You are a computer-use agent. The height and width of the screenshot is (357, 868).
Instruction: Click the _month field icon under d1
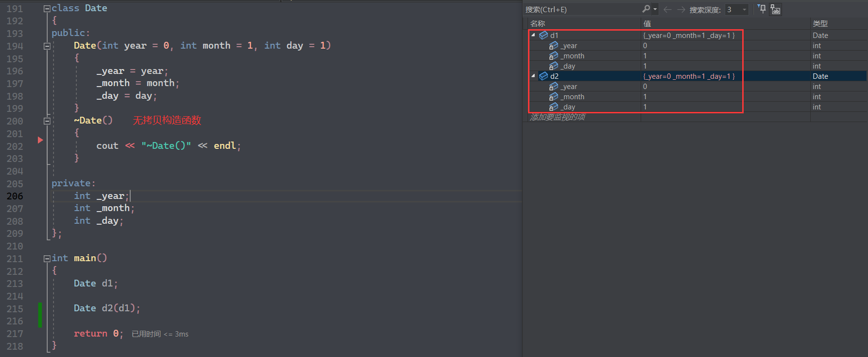pyautogui.click(x=554, y=56)
